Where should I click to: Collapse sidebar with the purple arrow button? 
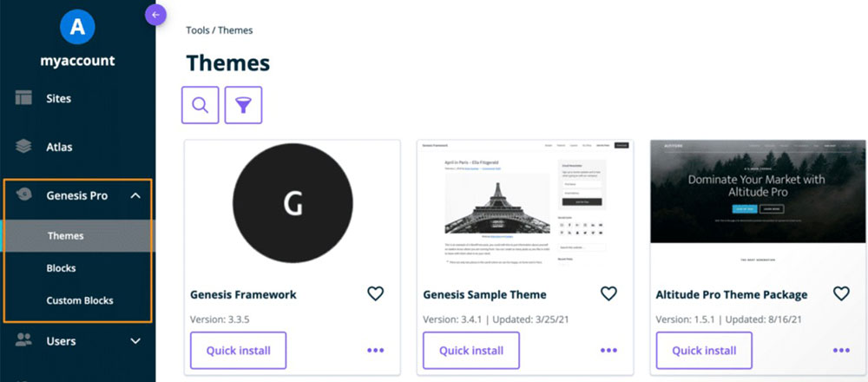(x=155, y=15)
